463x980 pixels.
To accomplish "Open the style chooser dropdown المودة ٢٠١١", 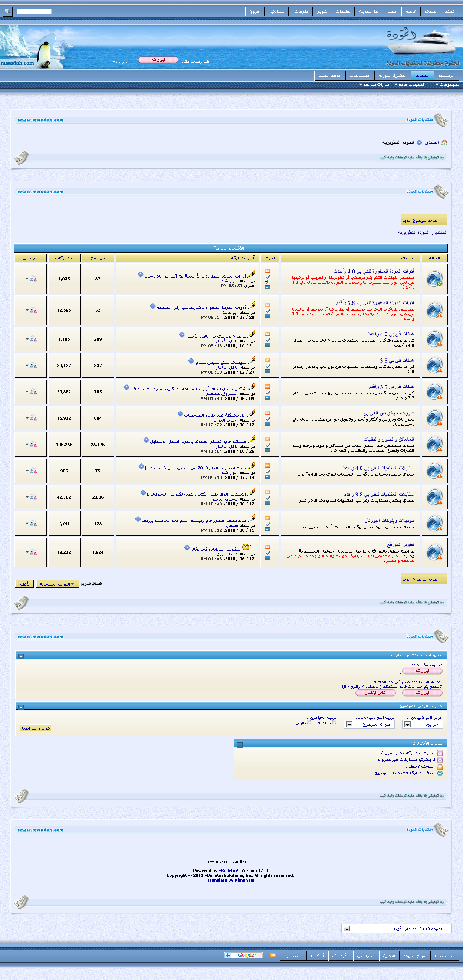I will [396, 929].
